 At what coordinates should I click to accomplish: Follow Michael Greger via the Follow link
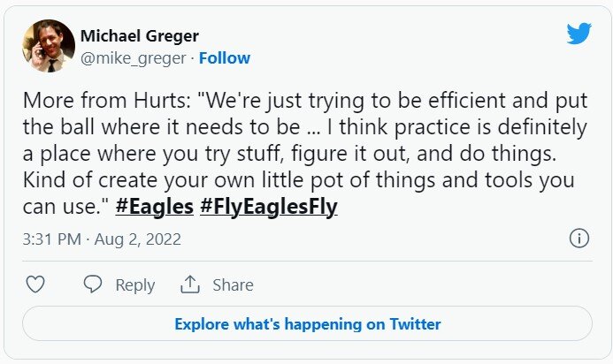225,58
